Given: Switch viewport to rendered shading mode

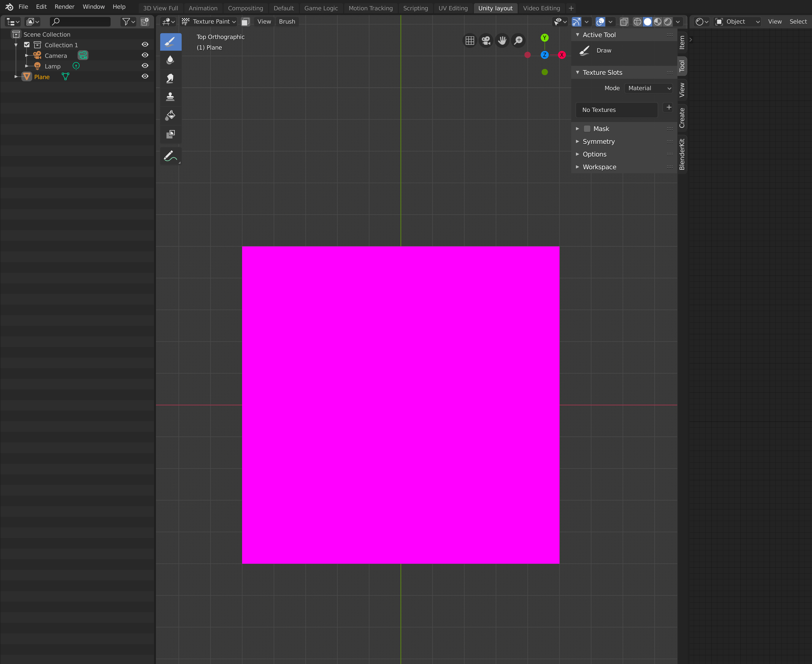Looking at the screenshot, I should 667,22.
